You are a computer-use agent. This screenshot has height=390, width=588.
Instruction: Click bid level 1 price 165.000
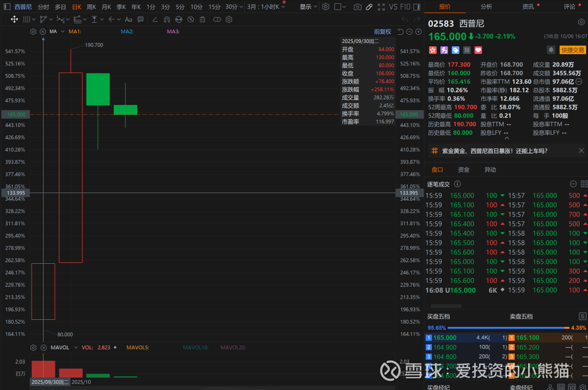tap(445, 338)
